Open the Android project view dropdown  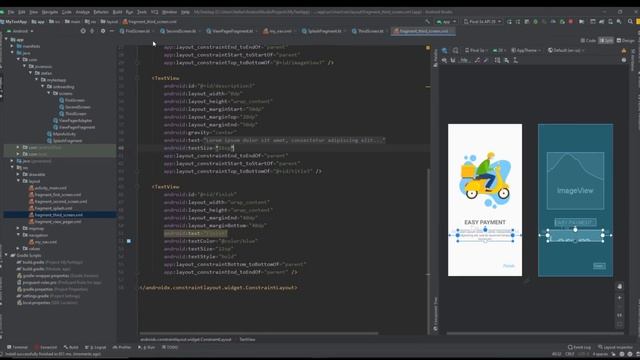(20, 31)
